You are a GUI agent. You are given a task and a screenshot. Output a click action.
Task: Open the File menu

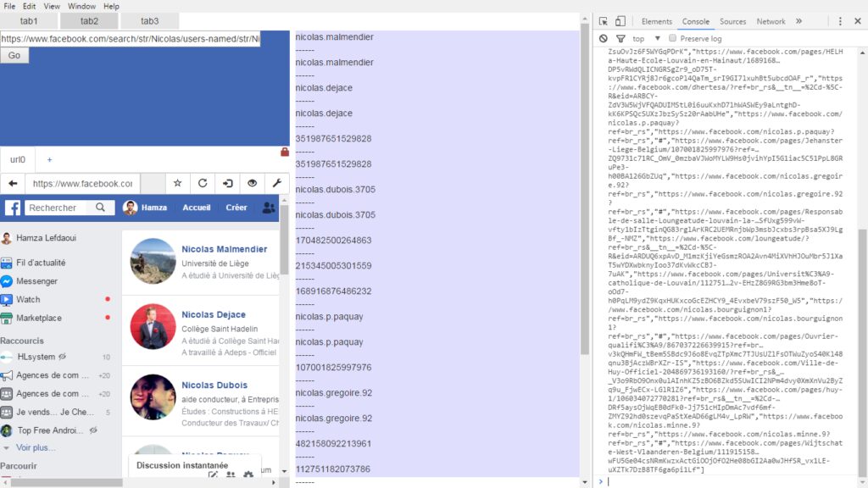9,6
